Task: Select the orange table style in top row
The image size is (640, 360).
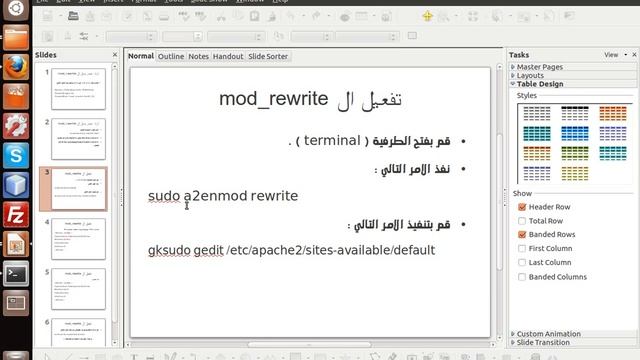Action: coord(613,113)
